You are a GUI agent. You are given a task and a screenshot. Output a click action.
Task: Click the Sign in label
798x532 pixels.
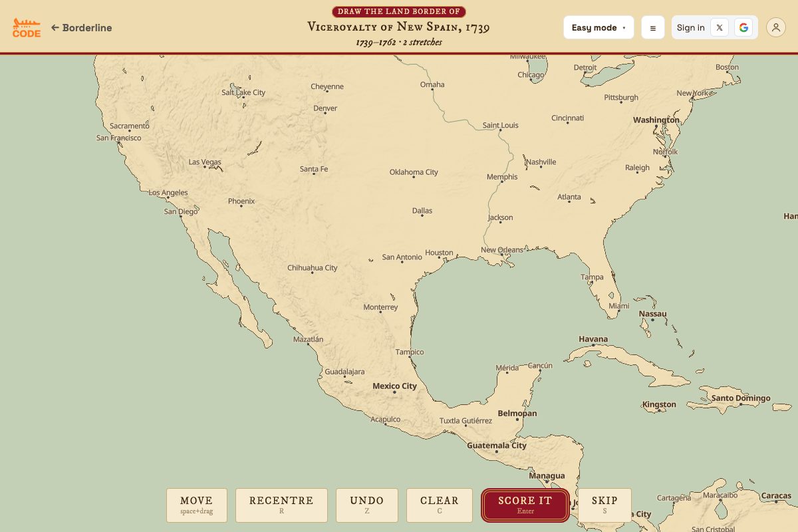(690, 27)
